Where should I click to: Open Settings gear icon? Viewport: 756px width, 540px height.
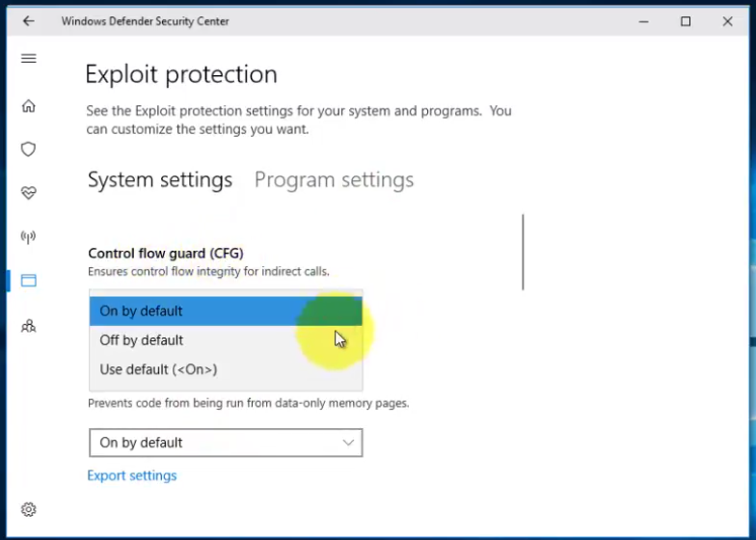tap(29, 509)
